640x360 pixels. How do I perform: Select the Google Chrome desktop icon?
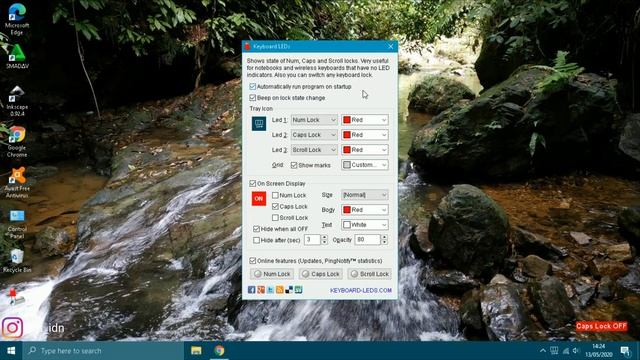click(x=17, y=142)
